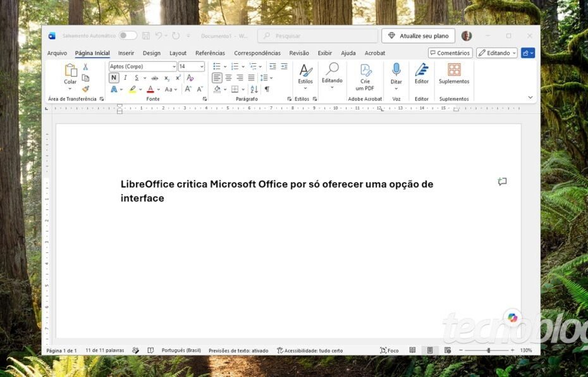Image resolution: width=588 pixels, height=377 pixels.
Task: Click the Colar paste icon
Action: 70,70
